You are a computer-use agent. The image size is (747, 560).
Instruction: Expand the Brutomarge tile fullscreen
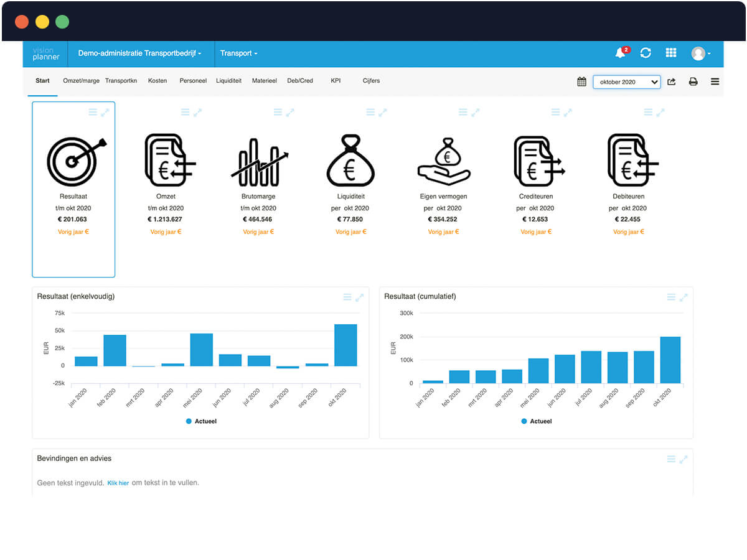(290, 112)
